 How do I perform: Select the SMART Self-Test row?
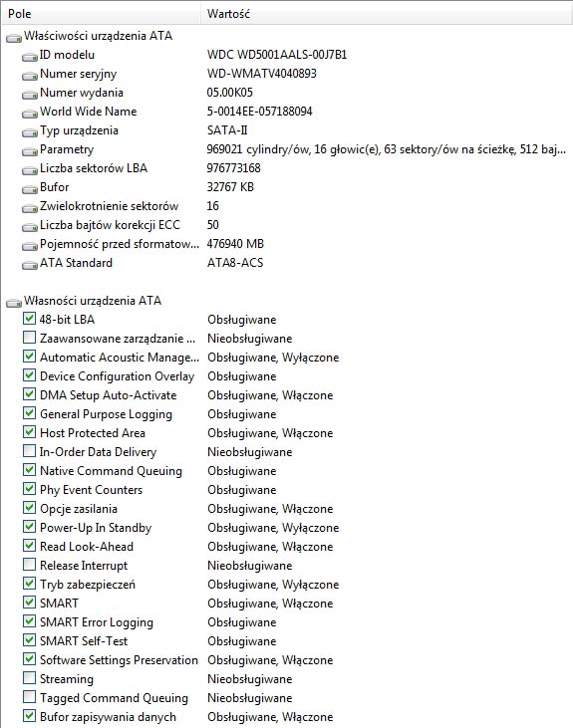coord(286,641)
